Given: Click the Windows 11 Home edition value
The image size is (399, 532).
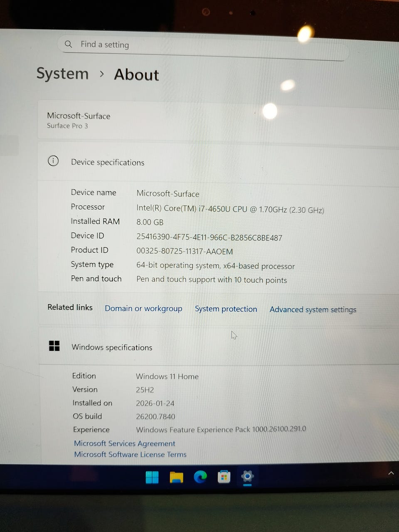Looking at the screenshot, I should [167, 377].
